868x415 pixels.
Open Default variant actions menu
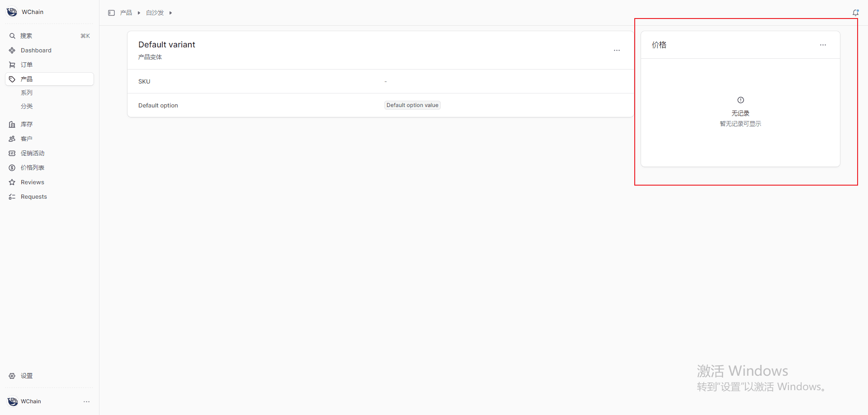click(x=617, y=50)
